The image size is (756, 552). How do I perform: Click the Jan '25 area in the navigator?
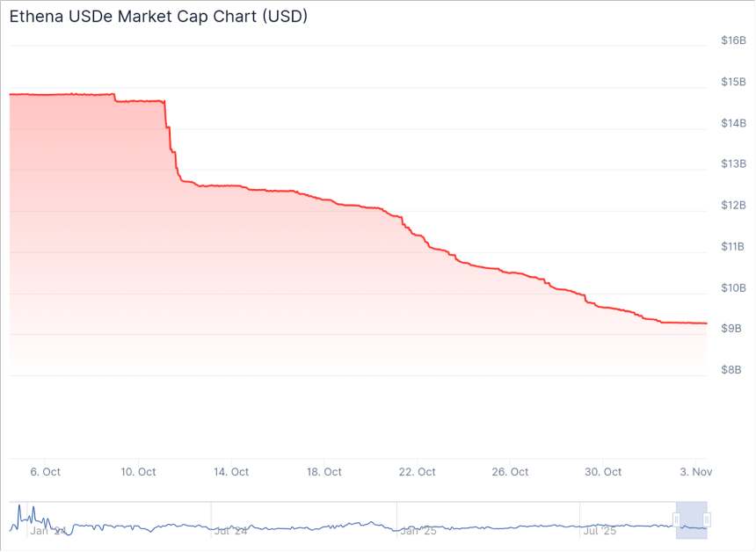click(418, 531)
